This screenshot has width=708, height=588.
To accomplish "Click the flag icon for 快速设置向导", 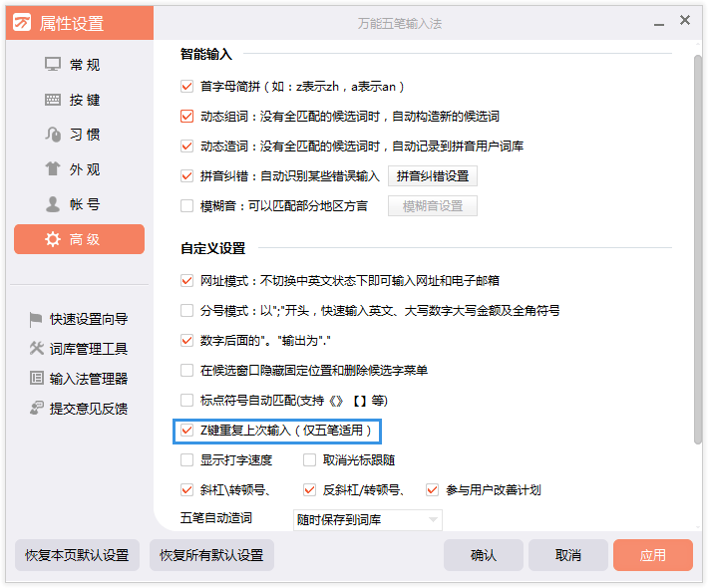I will point(37,319).
